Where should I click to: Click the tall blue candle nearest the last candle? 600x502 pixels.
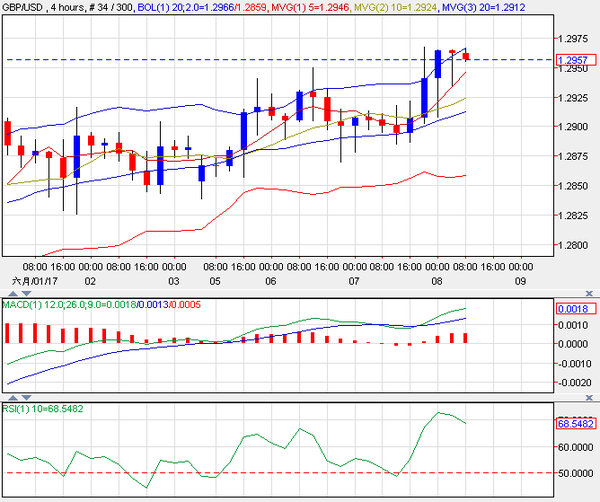[x=438, y=64]
